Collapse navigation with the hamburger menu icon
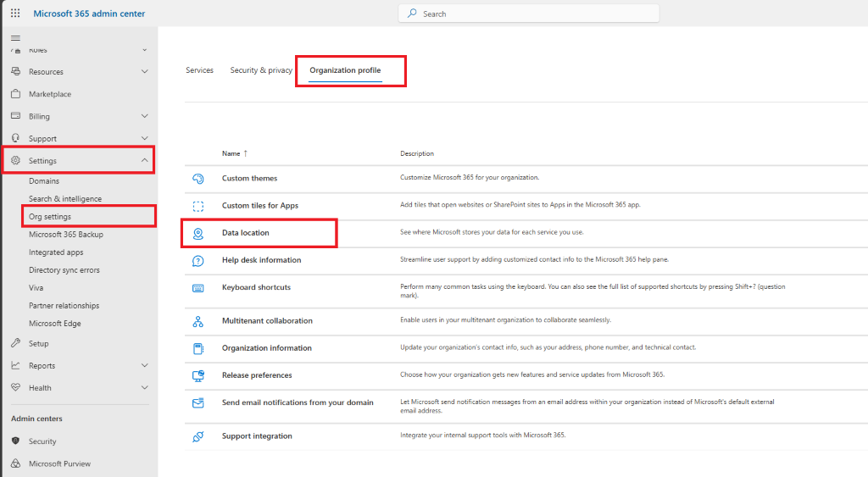This screenshot has width=868, height=477. [15, 38]
